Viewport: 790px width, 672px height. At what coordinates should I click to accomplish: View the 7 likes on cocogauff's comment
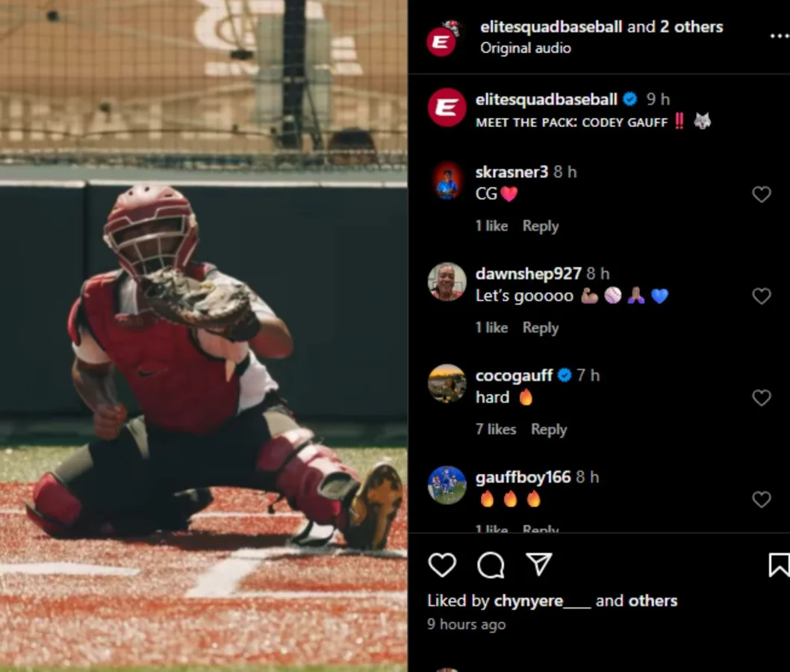point(496,429)
